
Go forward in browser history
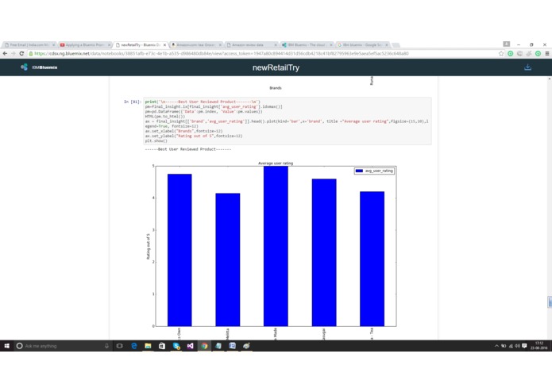click(14, 53)
